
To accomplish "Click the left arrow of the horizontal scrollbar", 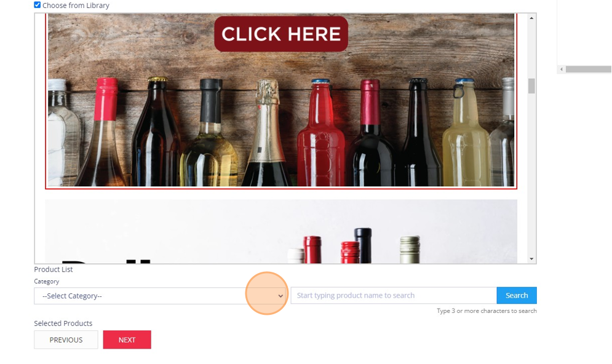I will (562, 69).
